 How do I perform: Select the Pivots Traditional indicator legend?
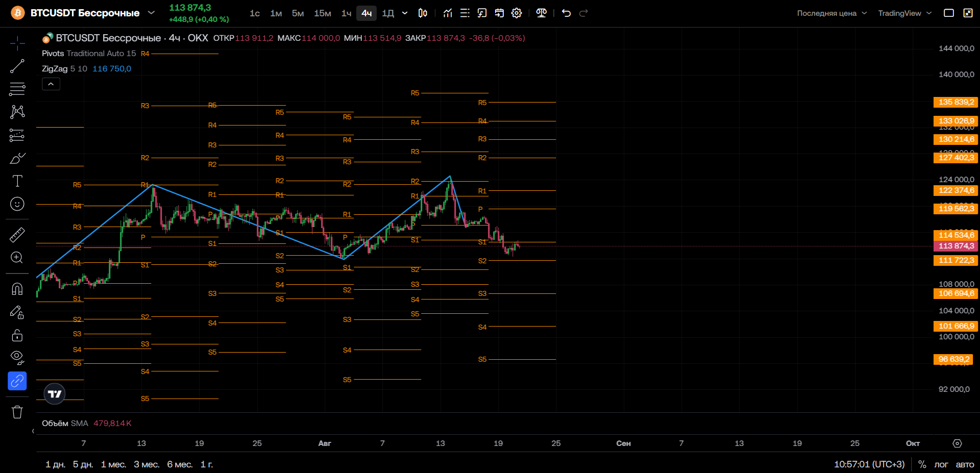89,54
